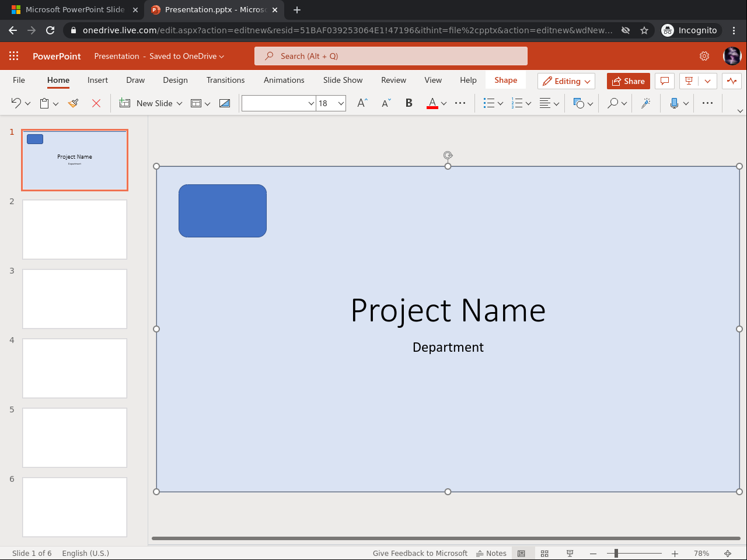The height and width of the screenshot is (560, 747).
Task: Toggle the Notes pane
Action: coord(491,553)
